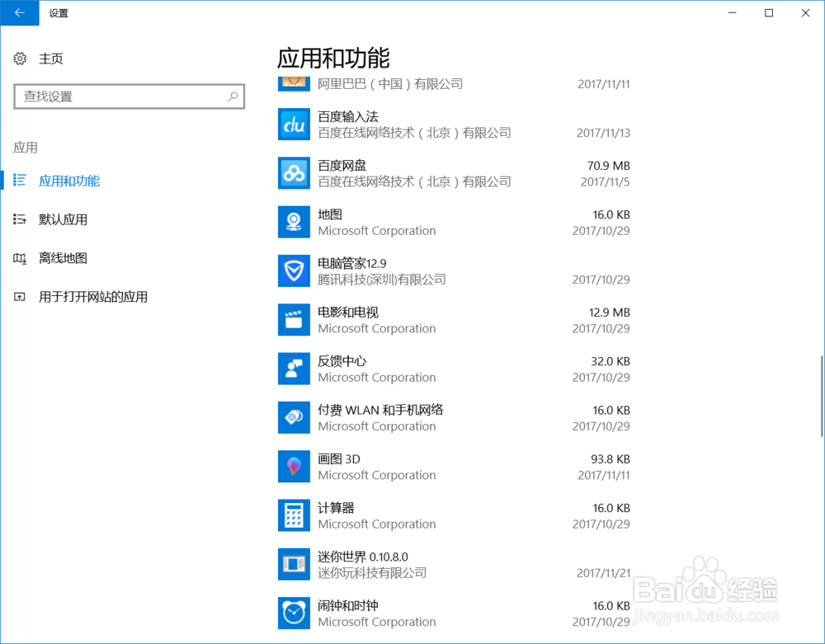825x644 pixels.
Task: Select the 电影和电视 app name
Action: 348,312
